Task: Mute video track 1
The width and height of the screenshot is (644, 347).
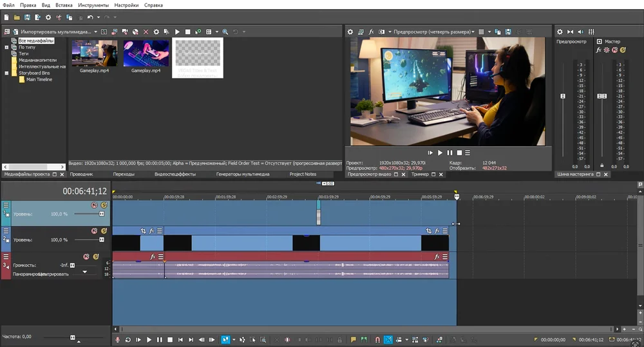Action: [94, 205]
